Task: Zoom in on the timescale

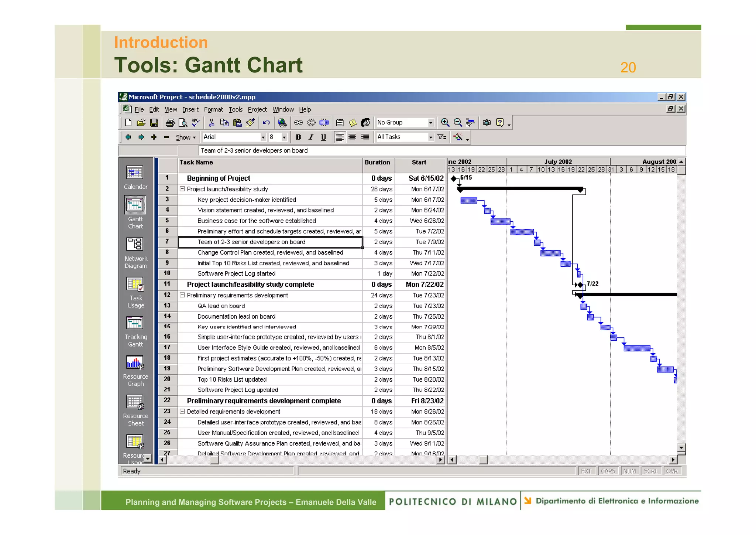Action: (x=445, y=123)
